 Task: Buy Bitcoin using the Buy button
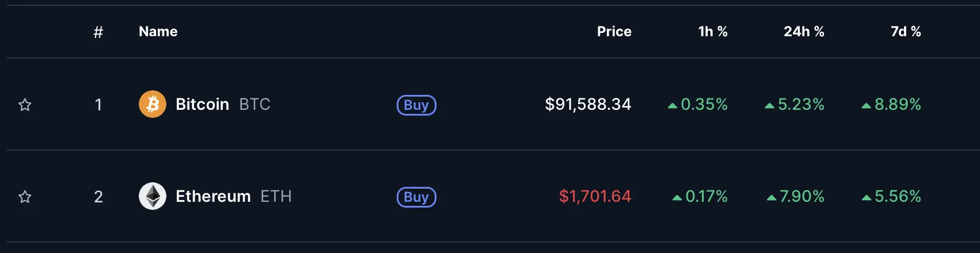tap(416, 105)
